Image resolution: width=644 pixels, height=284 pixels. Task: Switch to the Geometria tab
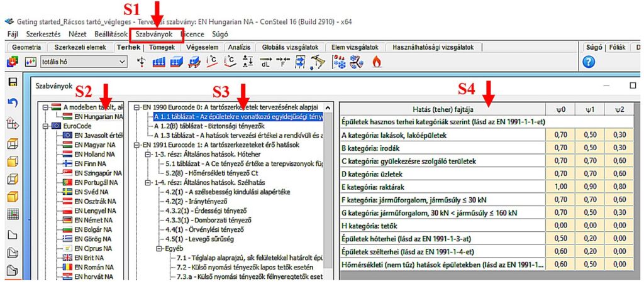(26, 47)
